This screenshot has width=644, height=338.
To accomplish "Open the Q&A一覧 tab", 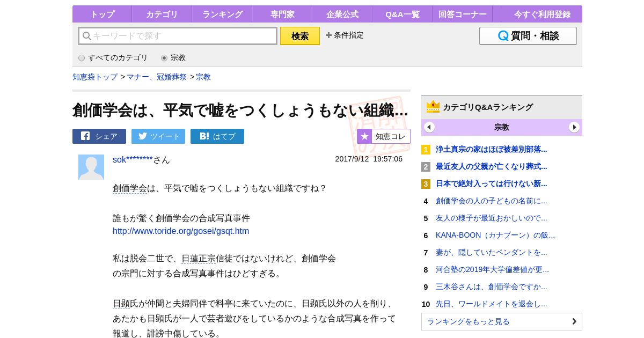I will point(402,14).
